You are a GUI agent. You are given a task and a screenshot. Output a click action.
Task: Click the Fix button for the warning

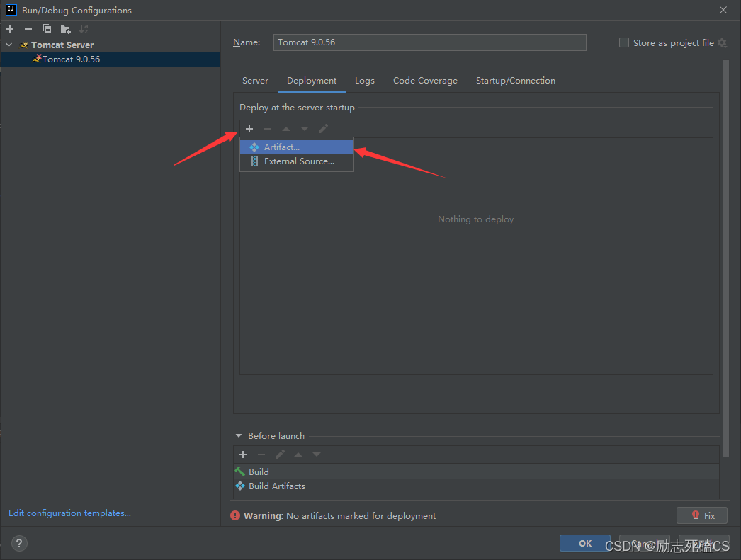click(x=702, y=515)
